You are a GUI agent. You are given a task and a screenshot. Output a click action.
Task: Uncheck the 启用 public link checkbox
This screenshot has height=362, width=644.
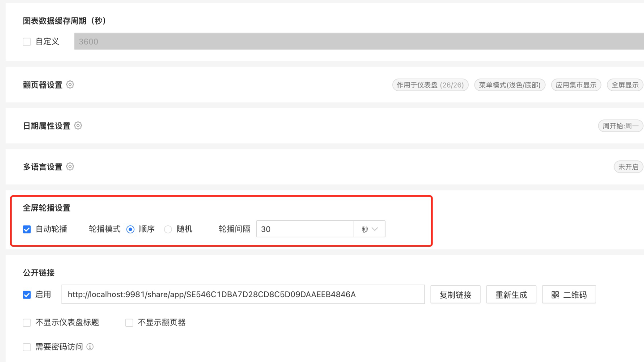click(x=27, y=295)
